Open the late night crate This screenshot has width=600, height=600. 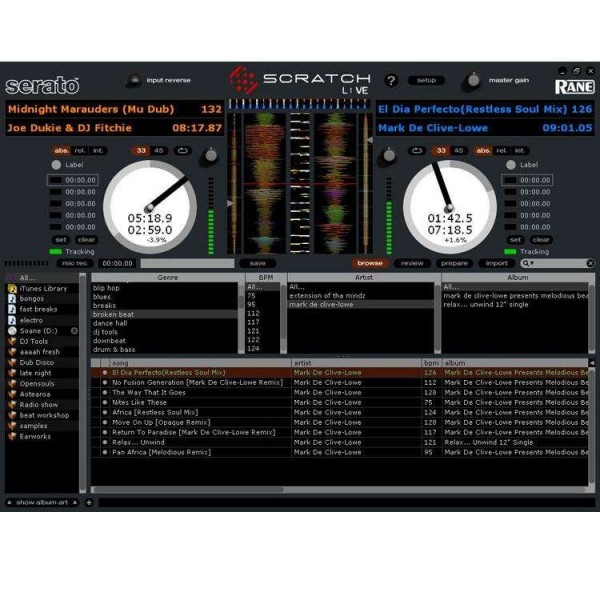tap(42, 373)
